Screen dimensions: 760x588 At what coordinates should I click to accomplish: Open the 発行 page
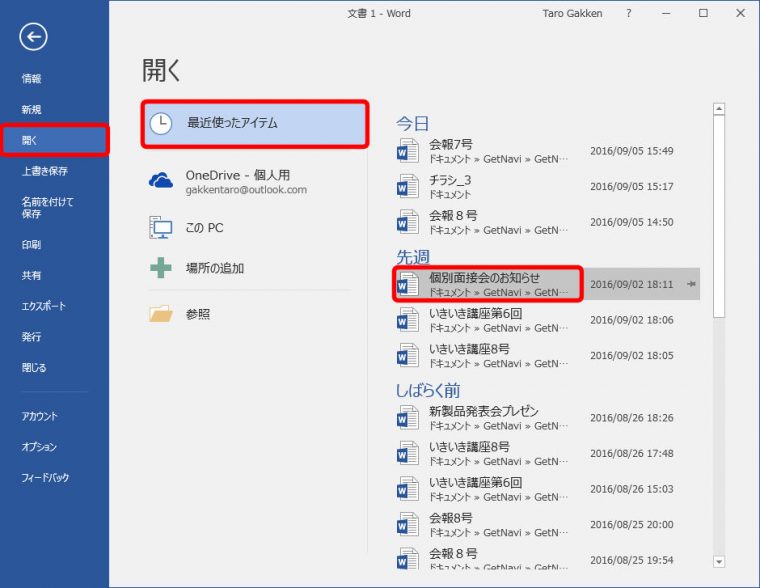32,336
